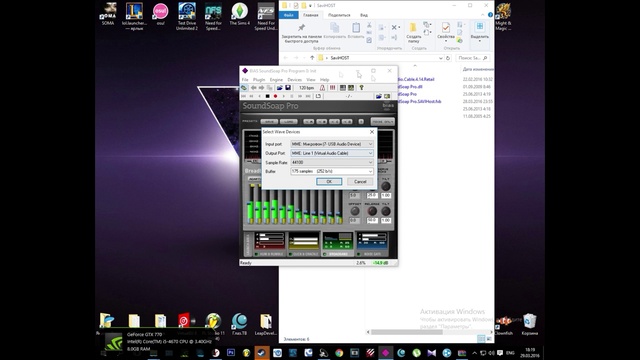Collapse Explorer ribbon with chevron
640x360 pixels.
482,15
